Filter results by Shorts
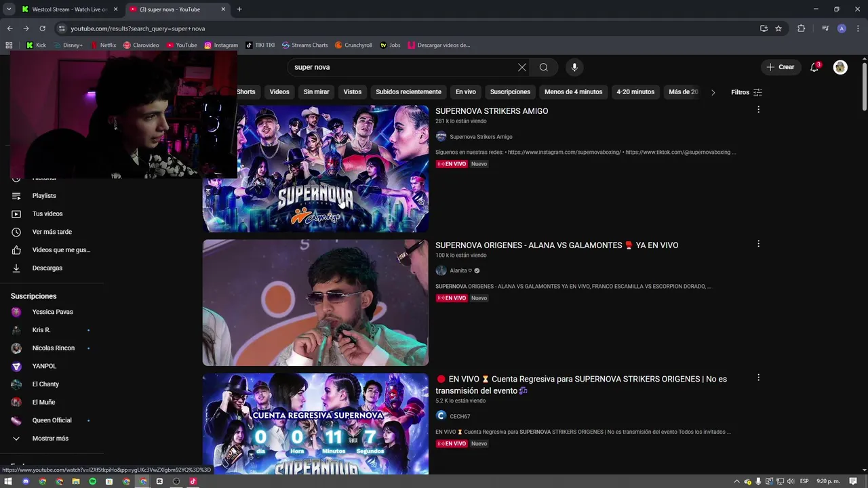Image resolution: width=868 pixels, height=488 pixels. (246, 92)
